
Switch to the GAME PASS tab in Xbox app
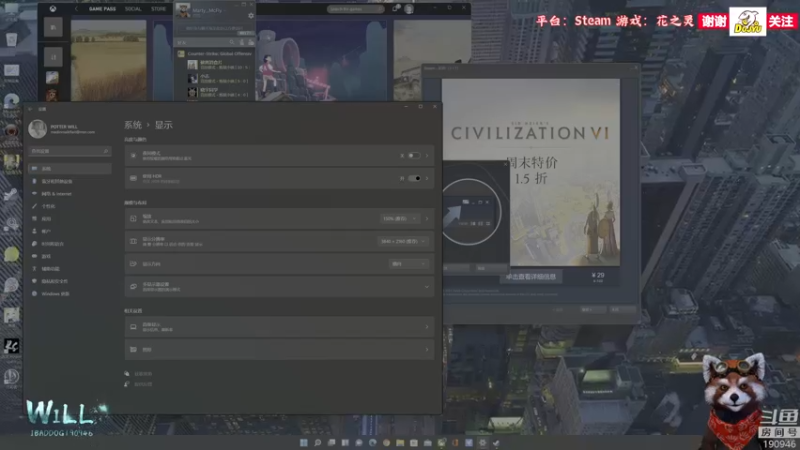point(102,9)
